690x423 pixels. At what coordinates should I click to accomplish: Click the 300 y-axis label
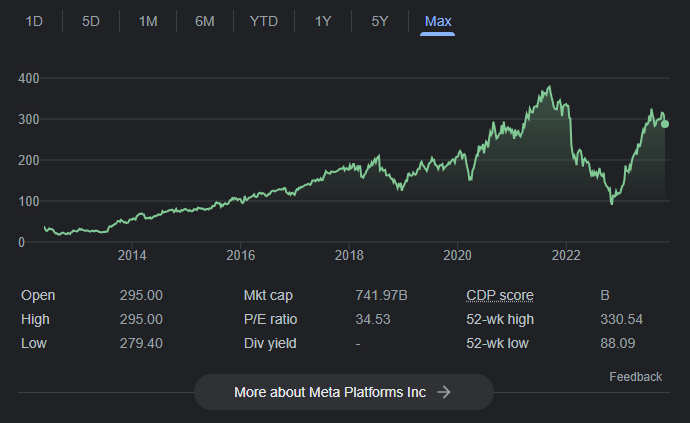pyautogui.click(x=29, y=119)
